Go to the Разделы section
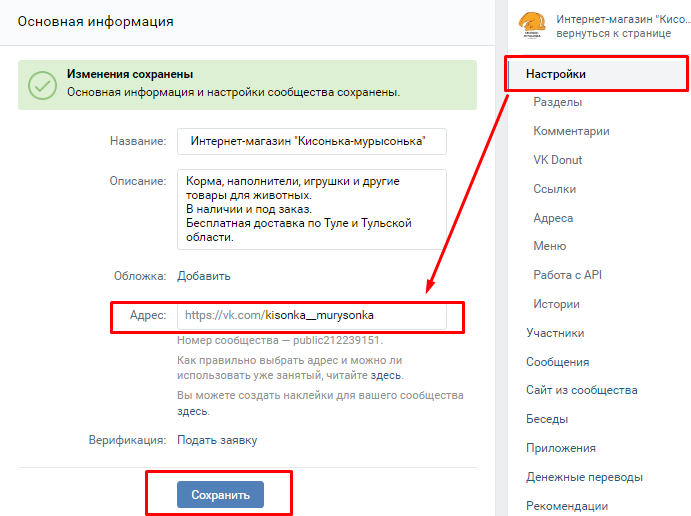The height and width of the screenshot is (516, 691). 558,102
